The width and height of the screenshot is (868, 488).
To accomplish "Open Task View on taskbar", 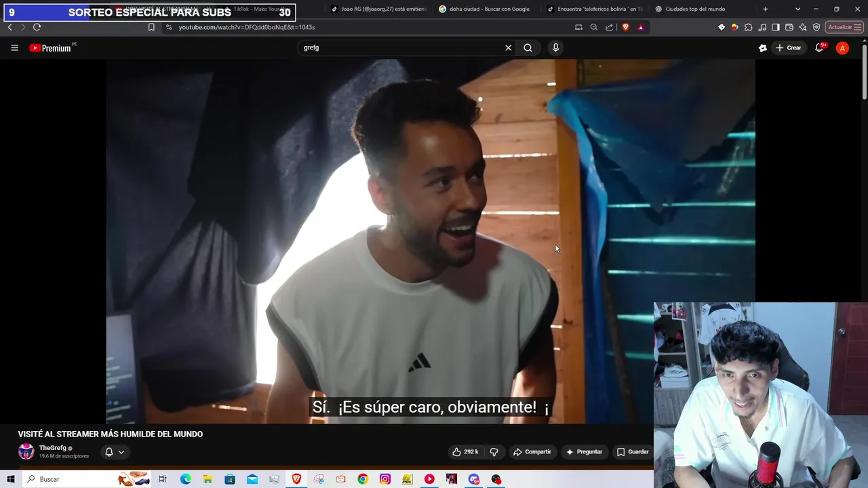I will (x=163, y=479).
